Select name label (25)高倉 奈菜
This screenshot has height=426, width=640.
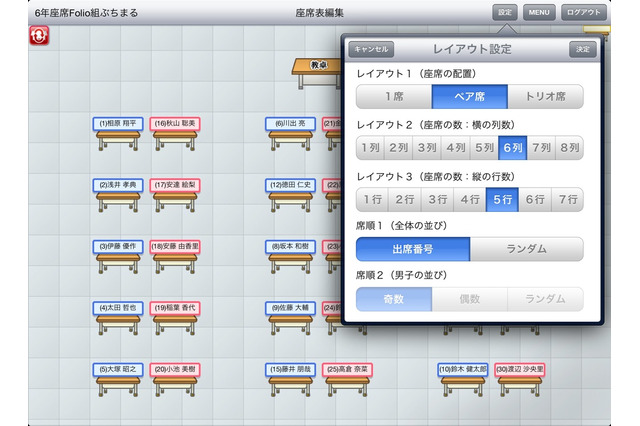pyautogui.click(x=347, y=369)
